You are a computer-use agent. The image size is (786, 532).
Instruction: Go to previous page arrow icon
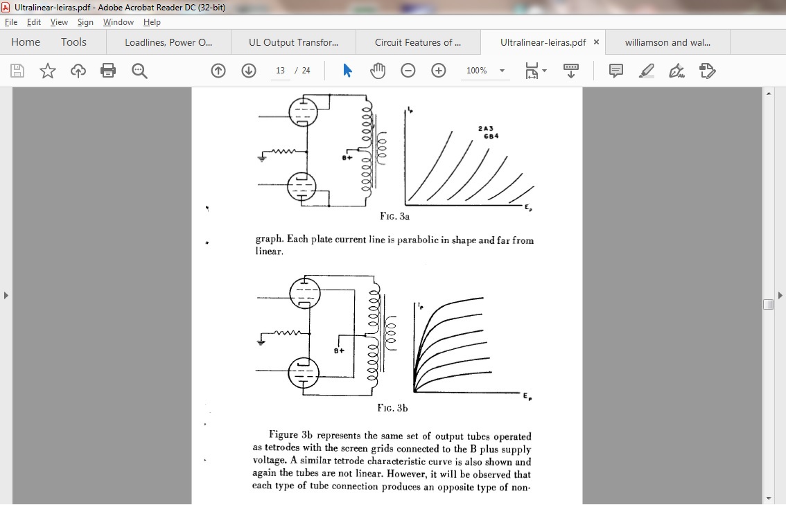click(218, 71)
